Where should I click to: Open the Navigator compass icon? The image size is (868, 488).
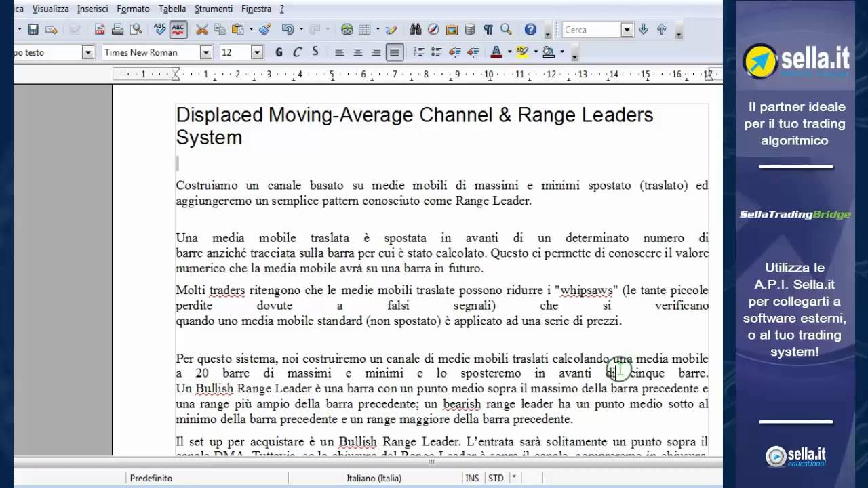point(433,29)
